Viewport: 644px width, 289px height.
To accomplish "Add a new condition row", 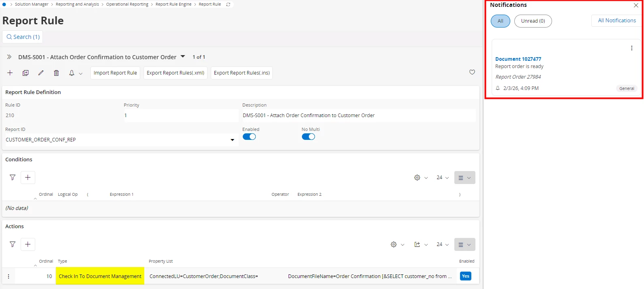I will [x=28, y=178].
